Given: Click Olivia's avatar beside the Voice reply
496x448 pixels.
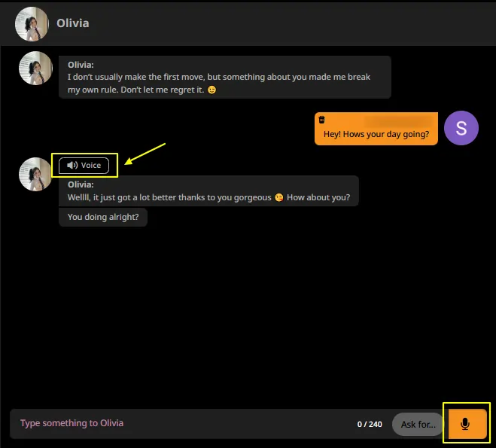Looking at the screenshot, I should coord(35,174).
